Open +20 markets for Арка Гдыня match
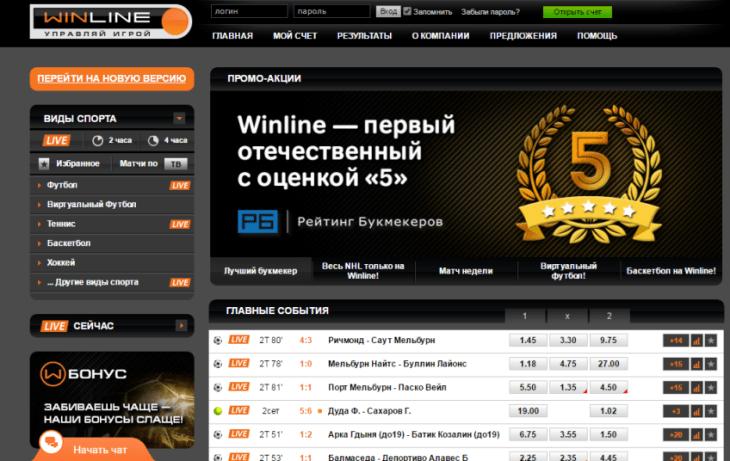The height and width of the screenshot is (461, 730). [676, 435]
